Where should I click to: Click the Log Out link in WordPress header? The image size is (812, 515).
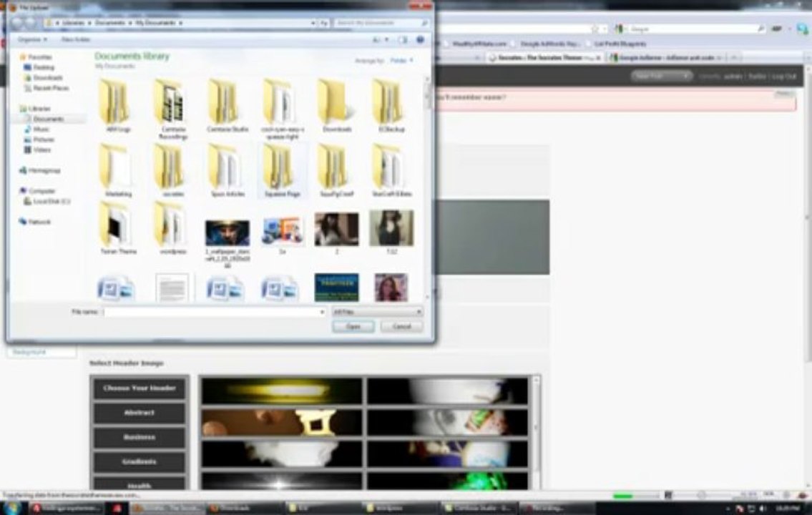tap(784, 76)
